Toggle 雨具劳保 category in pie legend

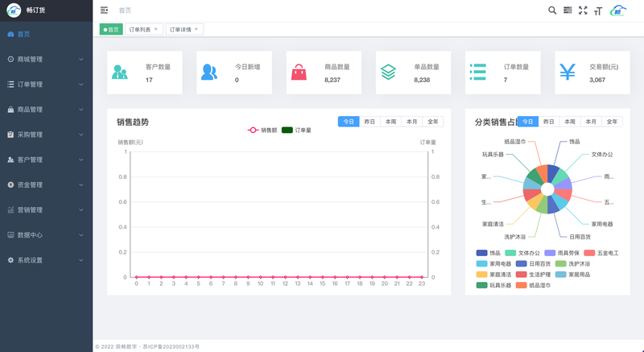pyautogui.click(x=562, y=253)
